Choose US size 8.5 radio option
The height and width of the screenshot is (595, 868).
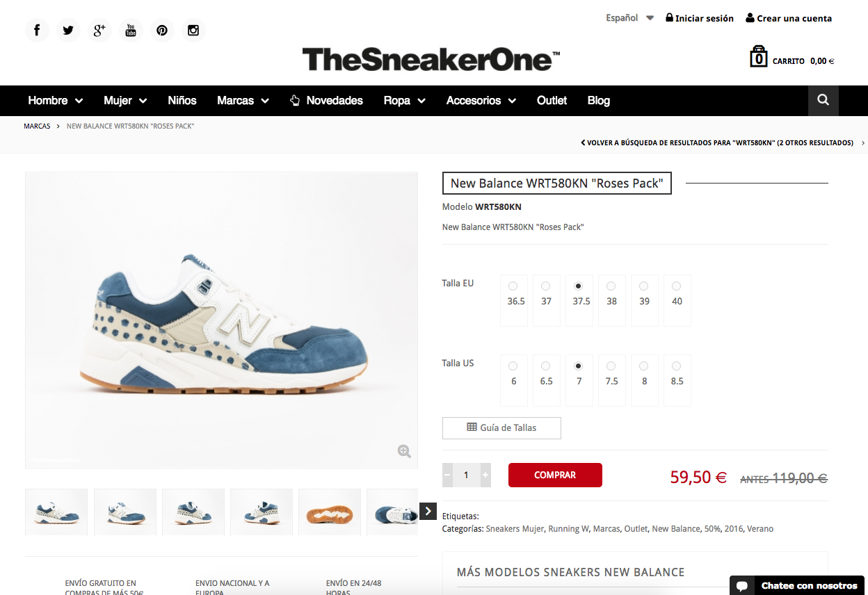pos(676,366)
